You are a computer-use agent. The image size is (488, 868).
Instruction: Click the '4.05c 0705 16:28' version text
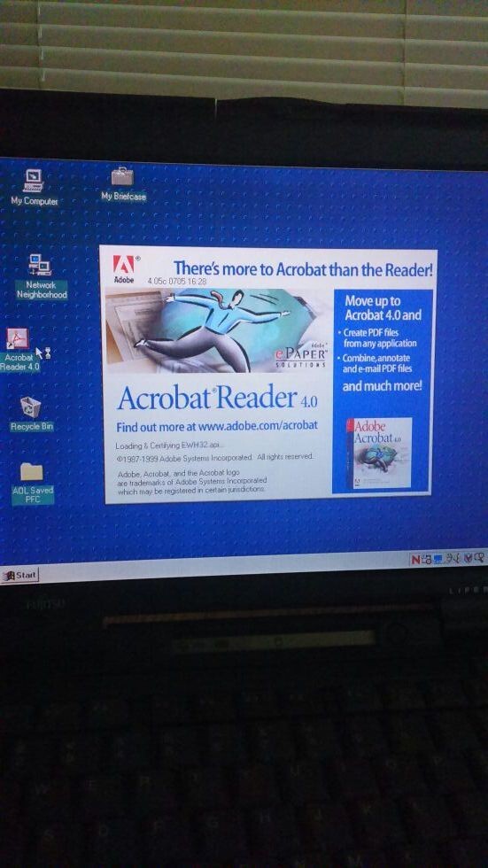(177, 282)
